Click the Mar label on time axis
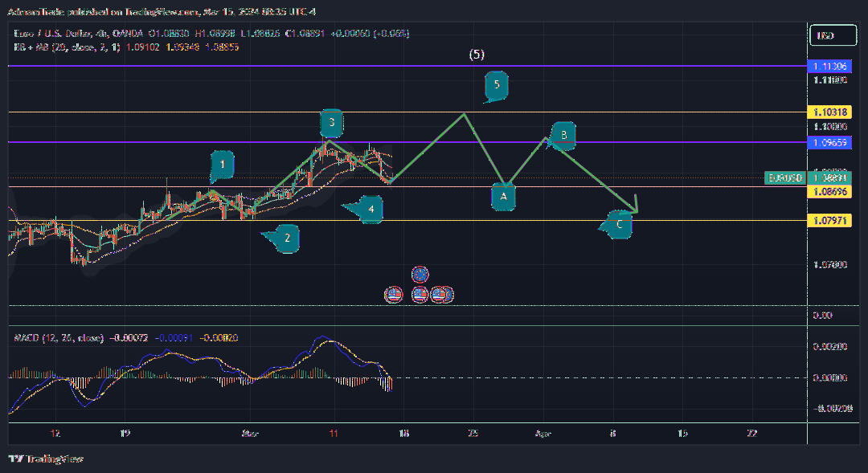The image size is (868, 473). click(250, 434)
